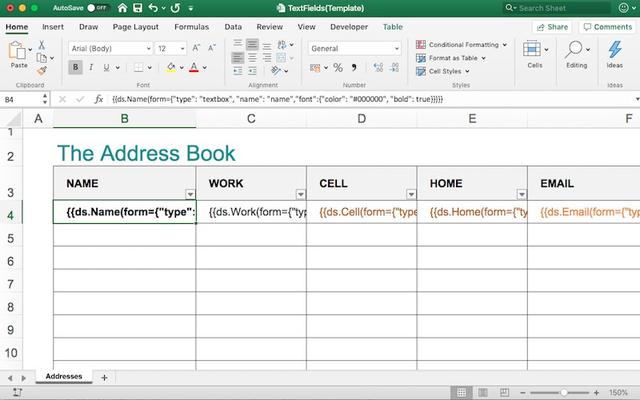The image size is (640, 400).
Task: Increase font size with larger A icon
Action: pyautogui.click(x=196, y=48)
